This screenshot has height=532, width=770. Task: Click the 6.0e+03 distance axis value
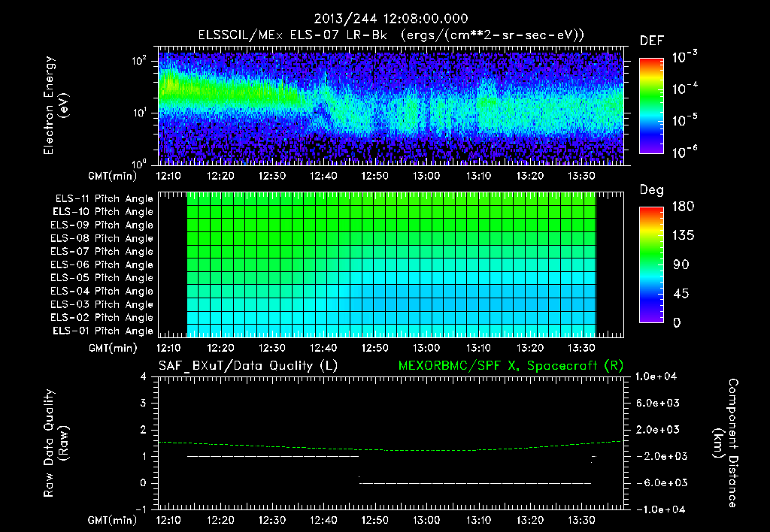(x=659, y=404)
